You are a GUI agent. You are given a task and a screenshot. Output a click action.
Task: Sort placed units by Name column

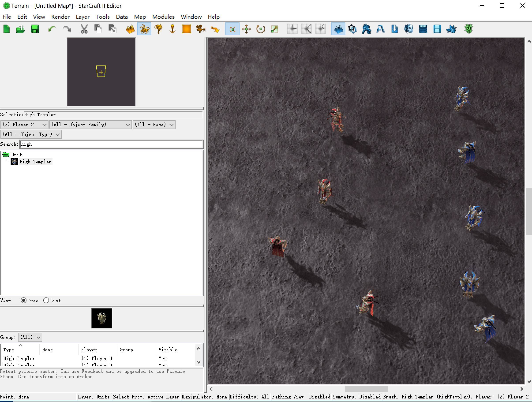click(x=59, y=350)
